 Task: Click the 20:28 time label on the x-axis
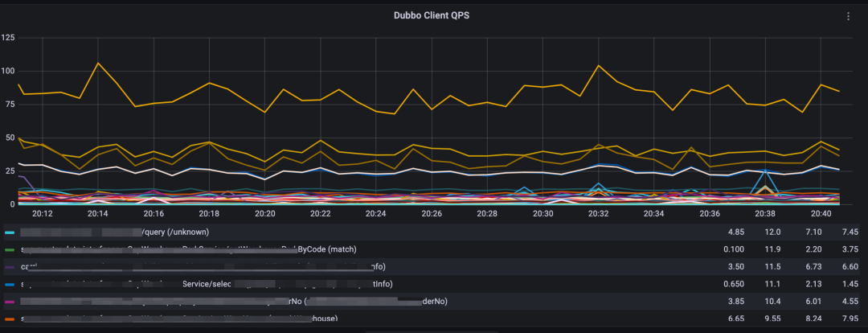point(488,213)
